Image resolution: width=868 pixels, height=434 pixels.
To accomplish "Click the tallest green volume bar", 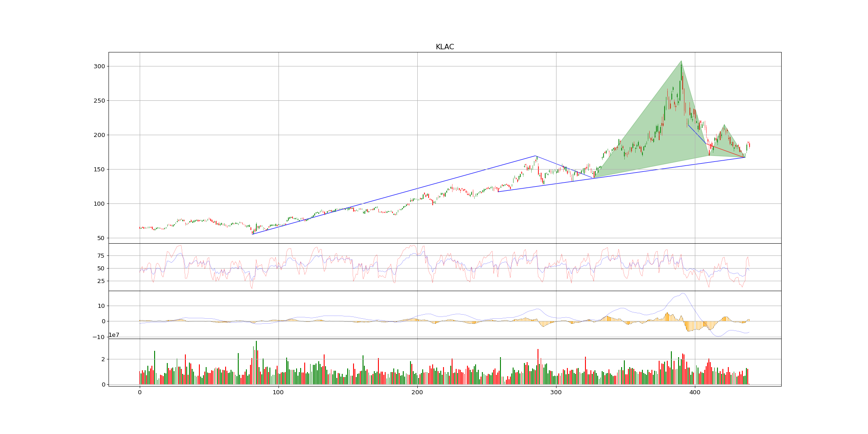I will pos(256,363).
